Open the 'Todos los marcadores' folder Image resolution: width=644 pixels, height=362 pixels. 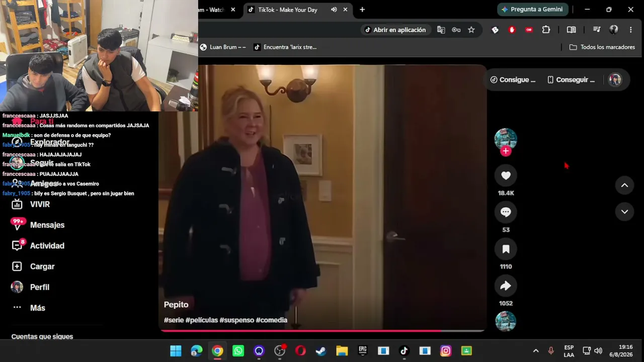tap(602, 47)
